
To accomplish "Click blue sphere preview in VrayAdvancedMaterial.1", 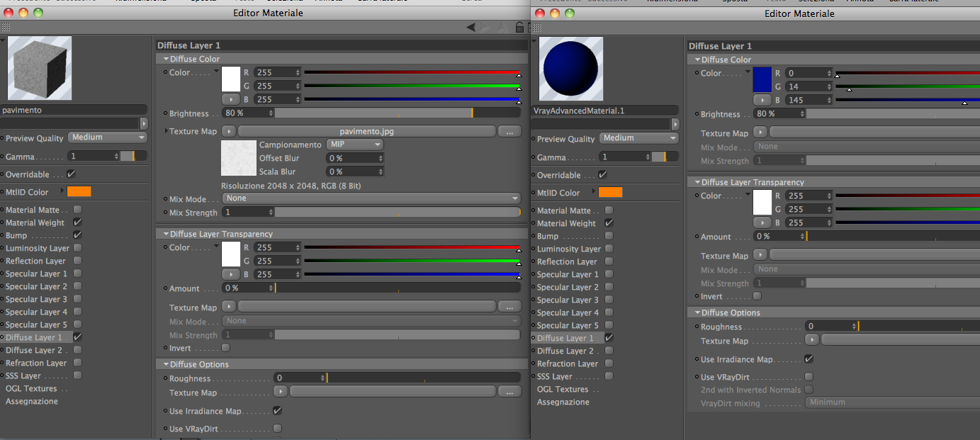I will (571, 69).
